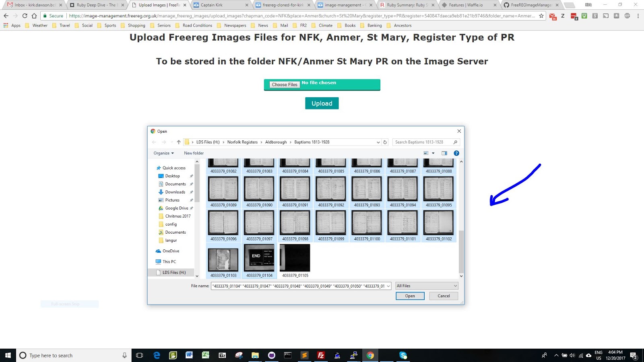Screen dimensions: 644x362
Task: Click the change view icon in dialog toolbar
Action: 426,153
